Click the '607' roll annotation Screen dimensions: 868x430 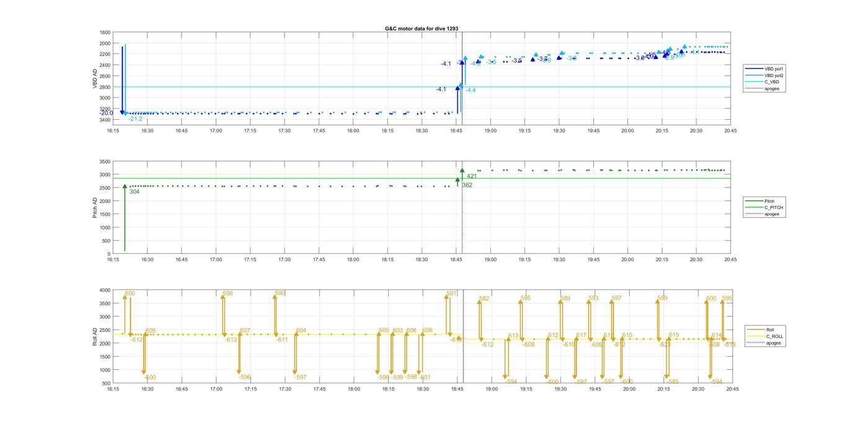245,331
